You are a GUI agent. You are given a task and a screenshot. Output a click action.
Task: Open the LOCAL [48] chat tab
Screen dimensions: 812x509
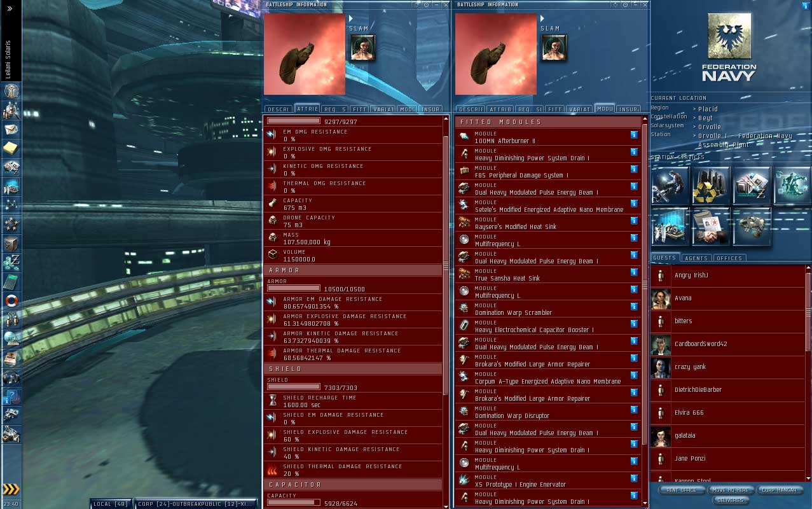[111, 504]
